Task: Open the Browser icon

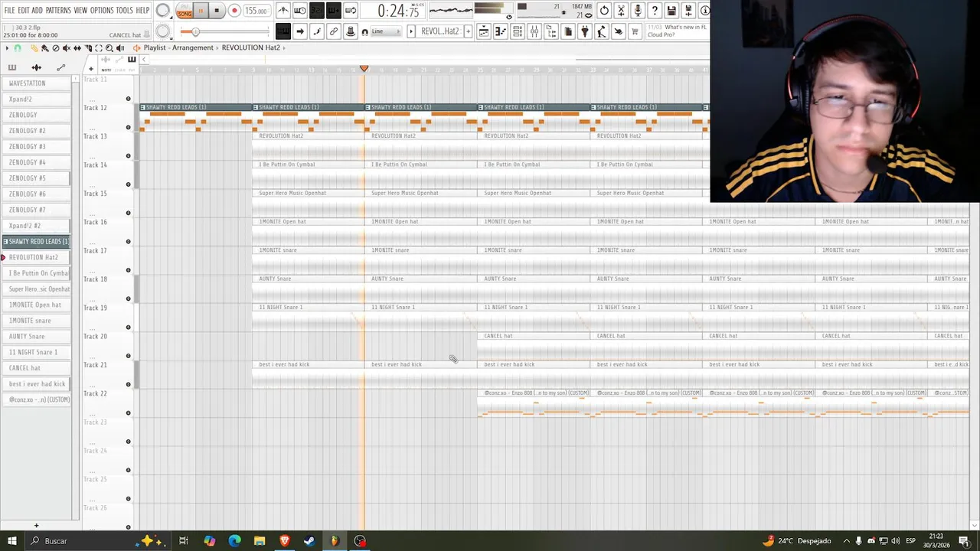Action: point(551,31)
